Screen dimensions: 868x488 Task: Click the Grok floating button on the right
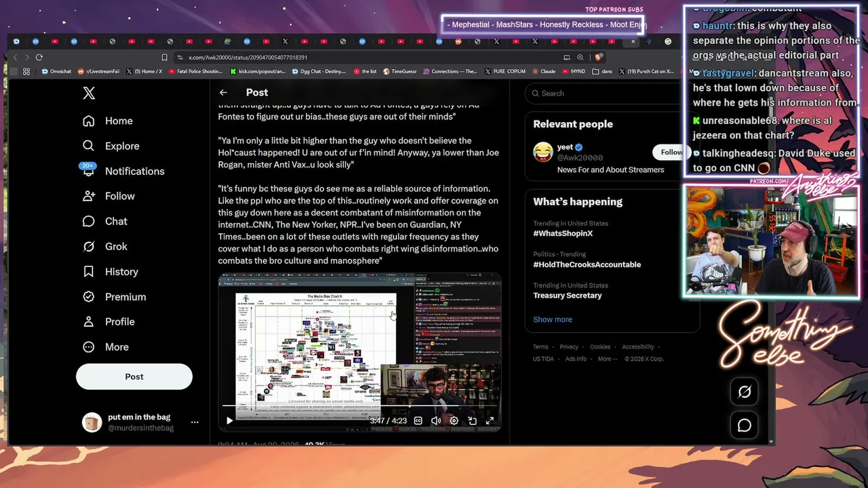tap(744, 392)
